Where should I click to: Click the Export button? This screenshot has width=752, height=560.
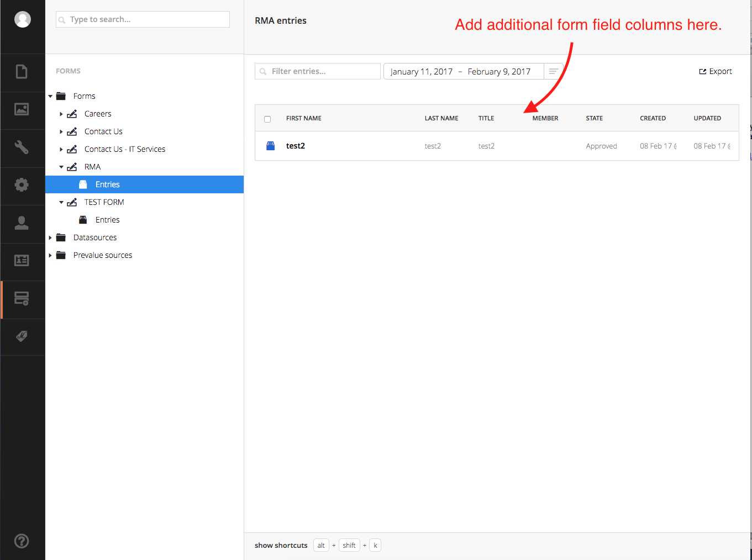coord(716,71)
